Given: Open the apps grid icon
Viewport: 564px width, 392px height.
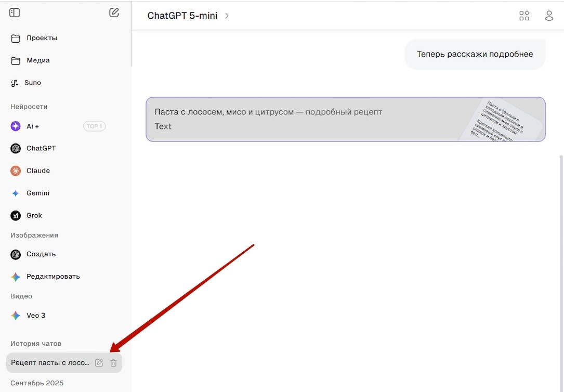Looking at the screenshot, I should [x=524, y=16].
